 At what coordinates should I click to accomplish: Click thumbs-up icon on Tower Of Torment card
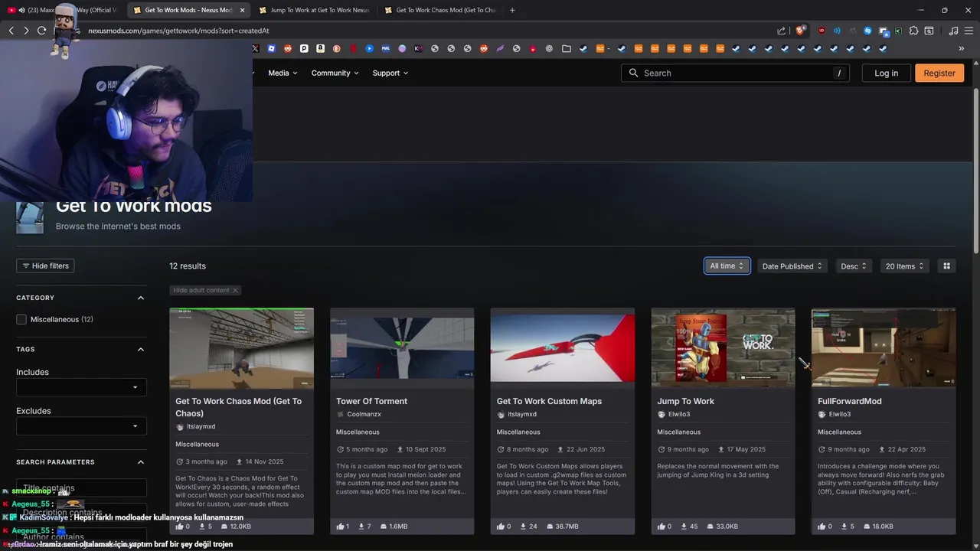pyautogui.click(x=340, y=527)
